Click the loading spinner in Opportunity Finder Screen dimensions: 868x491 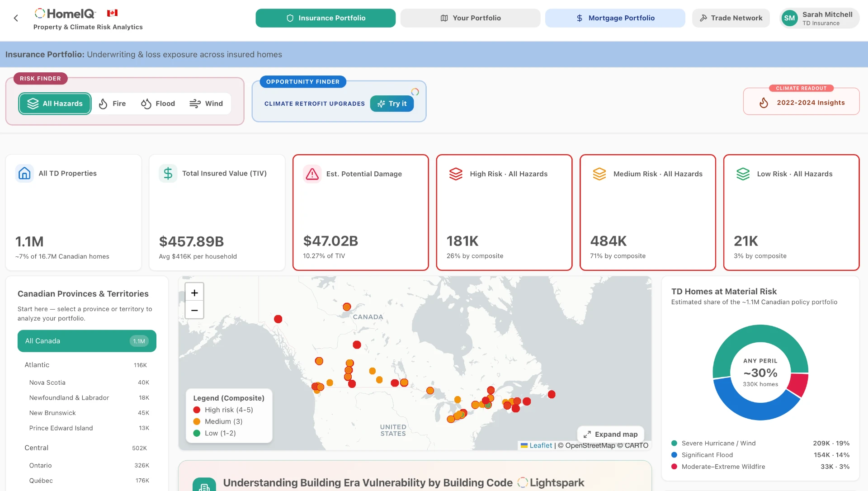415,92
